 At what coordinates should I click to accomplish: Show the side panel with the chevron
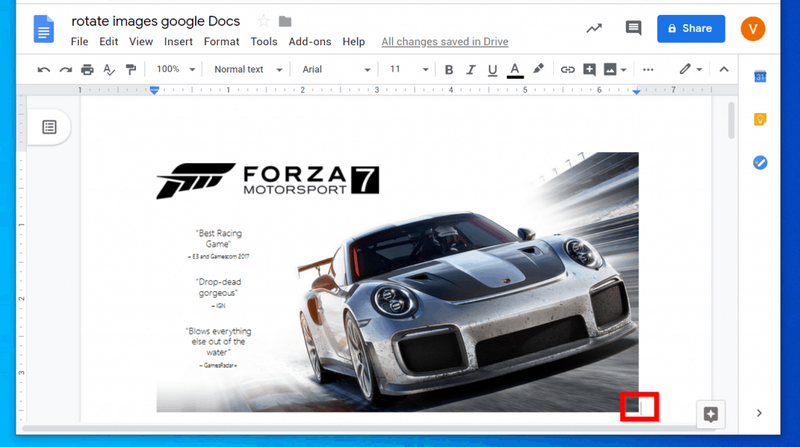tap(759, 413)
